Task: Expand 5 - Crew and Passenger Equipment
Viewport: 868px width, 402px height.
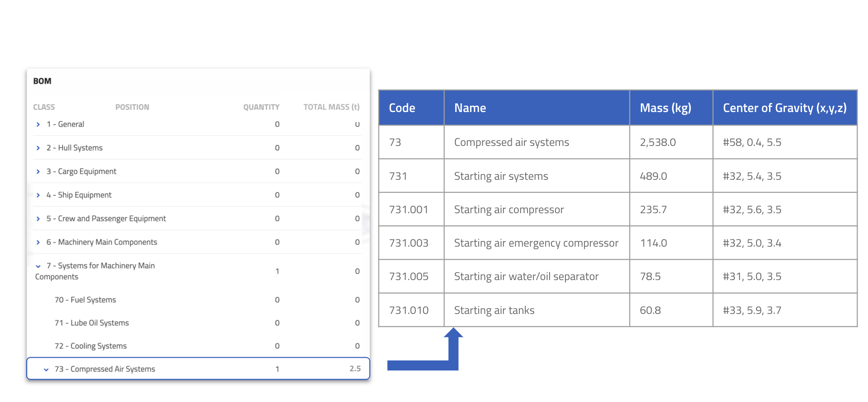Action: 38,218
